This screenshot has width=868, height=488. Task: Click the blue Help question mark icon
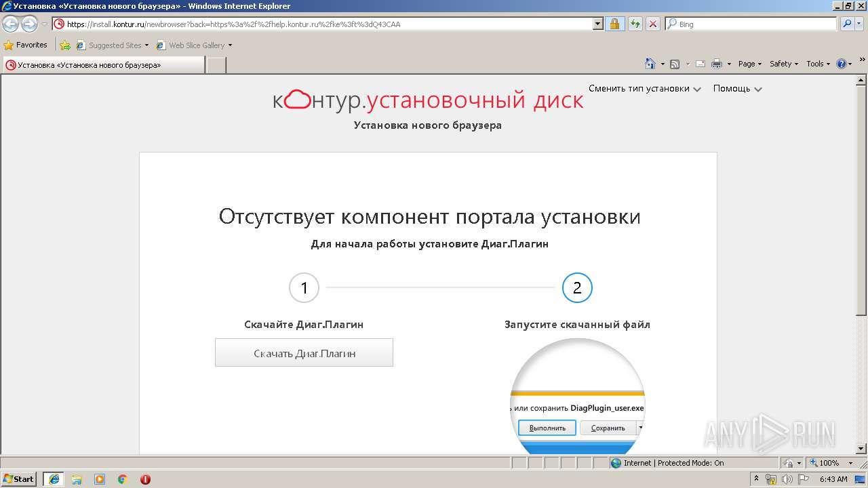(x=842, y=64)
